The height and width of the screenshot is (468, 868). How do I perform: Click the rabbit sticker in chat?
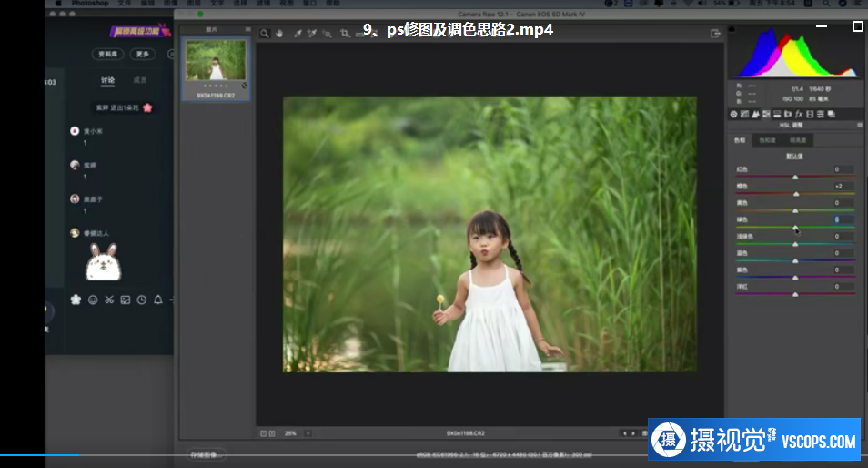pyautogui.click(x=104, y=262)
